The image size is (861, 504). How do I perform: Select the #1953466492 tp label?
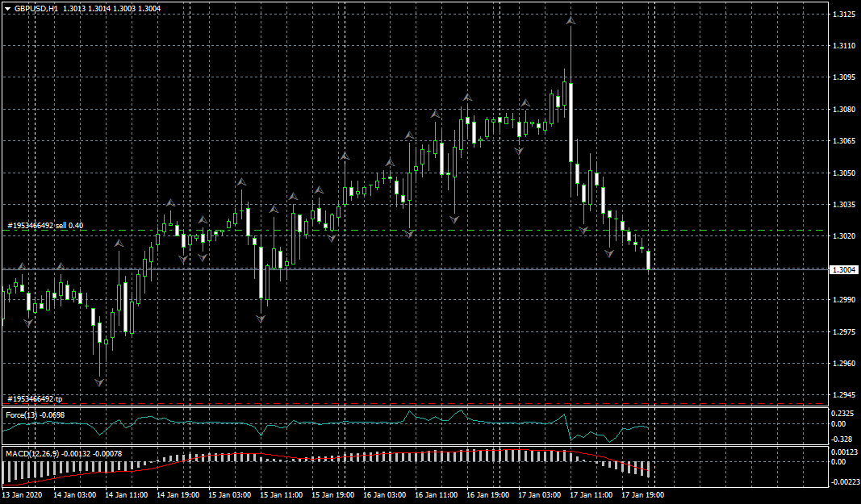[x=36, y=399]
